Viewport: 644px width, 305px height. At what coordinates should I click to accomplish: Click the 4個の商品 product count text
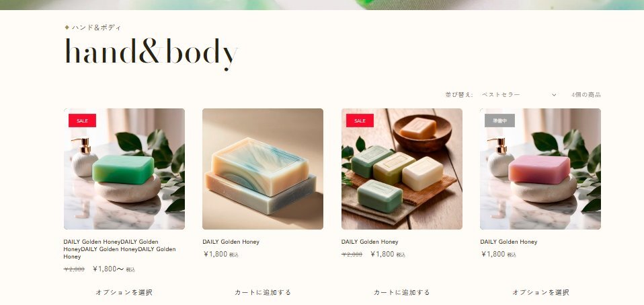(x=586, y=95)
